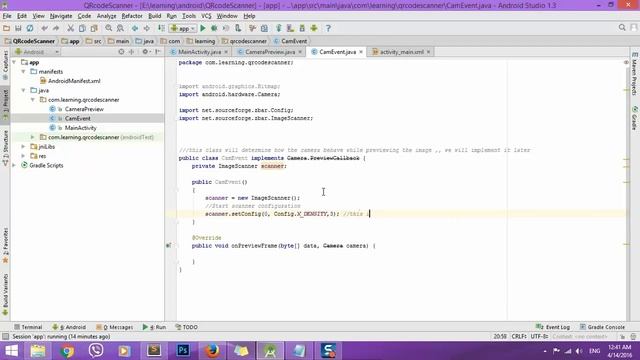Click the Open folder toolbar icon

point(6,28)
